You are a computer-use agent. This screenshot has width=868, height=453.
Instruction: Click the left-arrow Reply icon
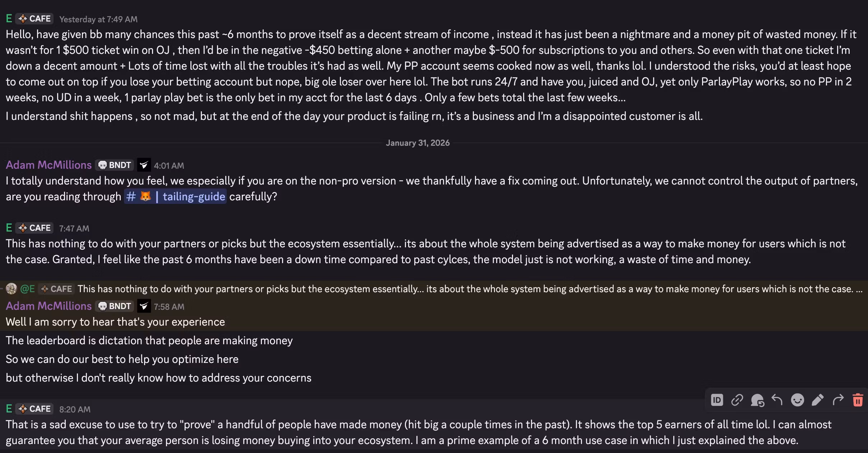click(x=777, y=400)
